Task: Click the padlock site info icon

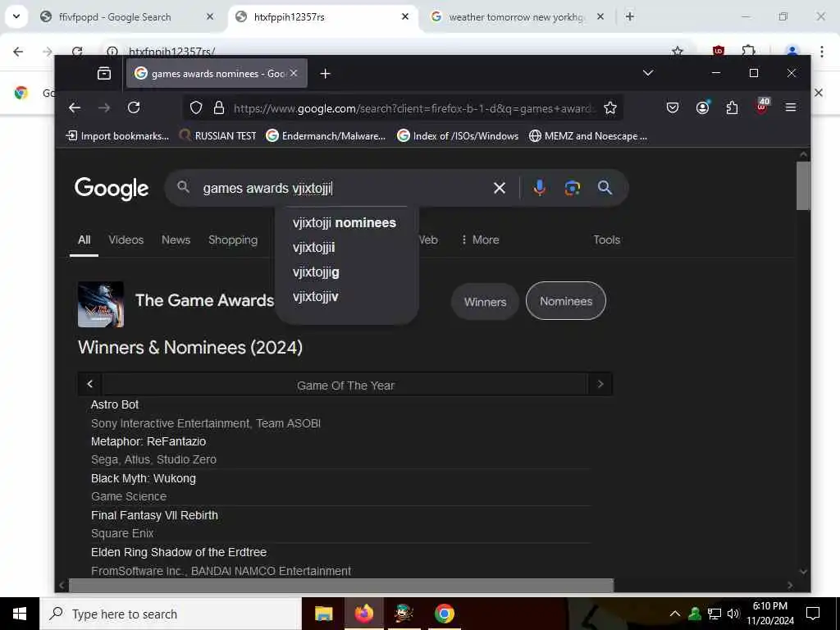Action: pyautogui.click(x=218, y=108)
